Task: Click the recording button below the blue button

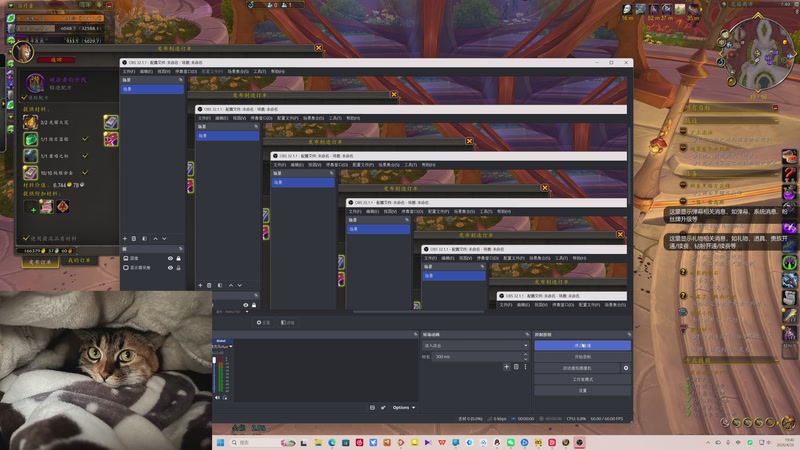Action: point(583,357)
